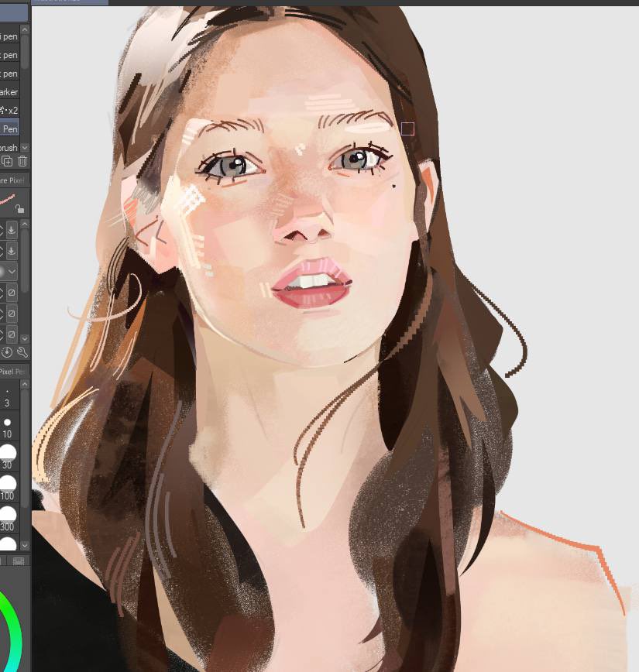
Task: Click up arrow of sub tool list scrollbar
Action: point(25,29)
